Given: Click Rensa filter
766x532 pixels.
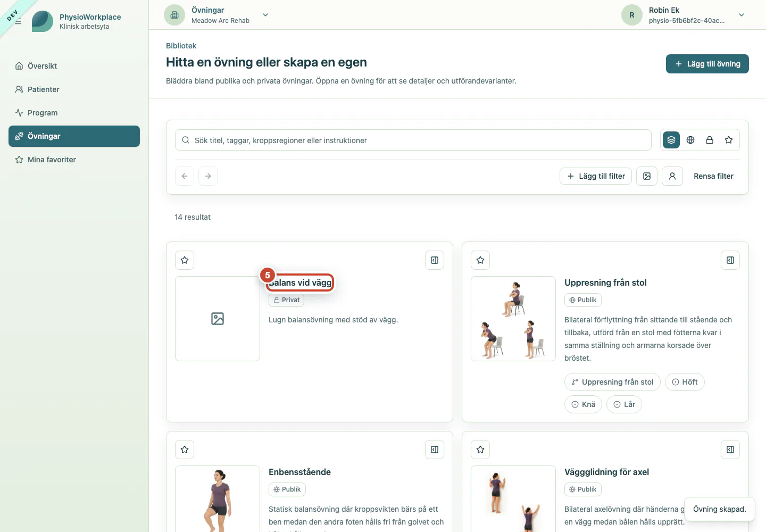Looking at the screenshot, I should (x=713, y=176).
